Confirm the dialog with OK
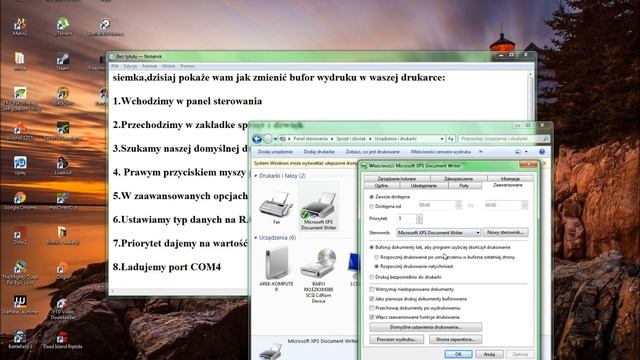The image size is (640, 360). click(458, 354)
